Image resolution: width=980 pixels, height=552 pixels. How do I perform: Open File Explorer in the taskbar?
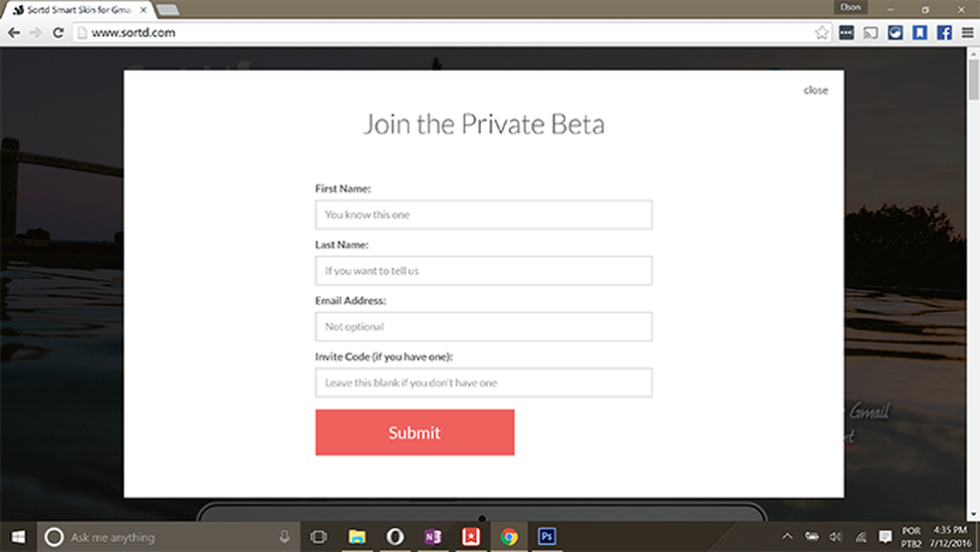coord(357,536)
